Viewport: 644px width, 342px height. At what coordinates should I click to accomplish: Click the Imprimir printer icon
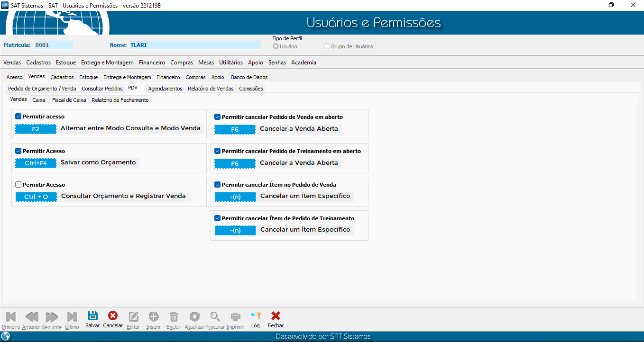pos(235,317)
